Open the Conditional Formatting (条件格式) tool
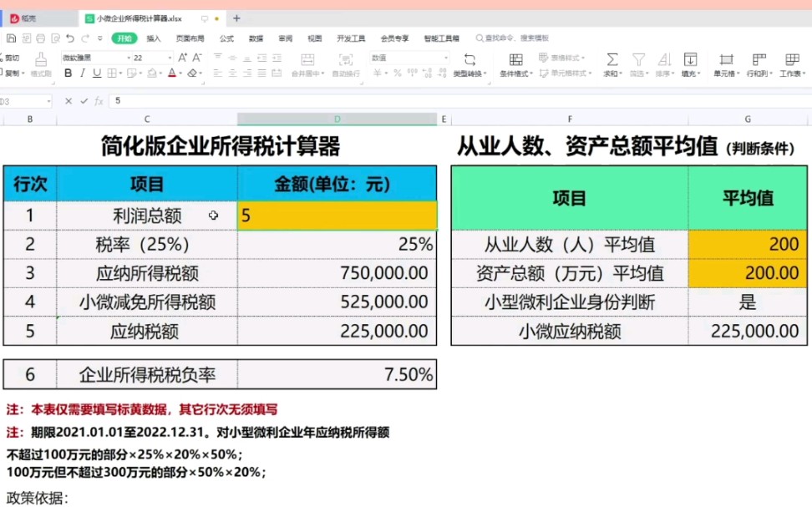 coord(515,63)
